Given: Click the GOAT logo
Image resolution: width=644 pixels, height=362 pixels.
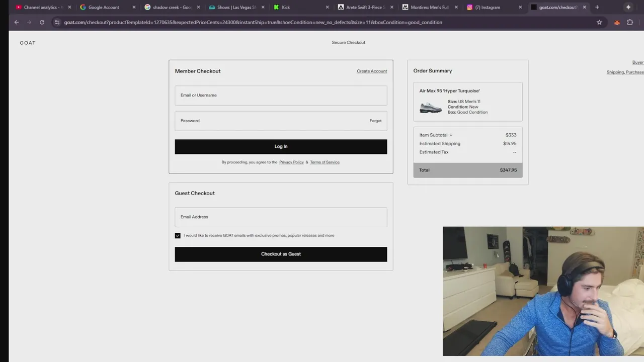Looking at the screenshot, I should [28, 43].
